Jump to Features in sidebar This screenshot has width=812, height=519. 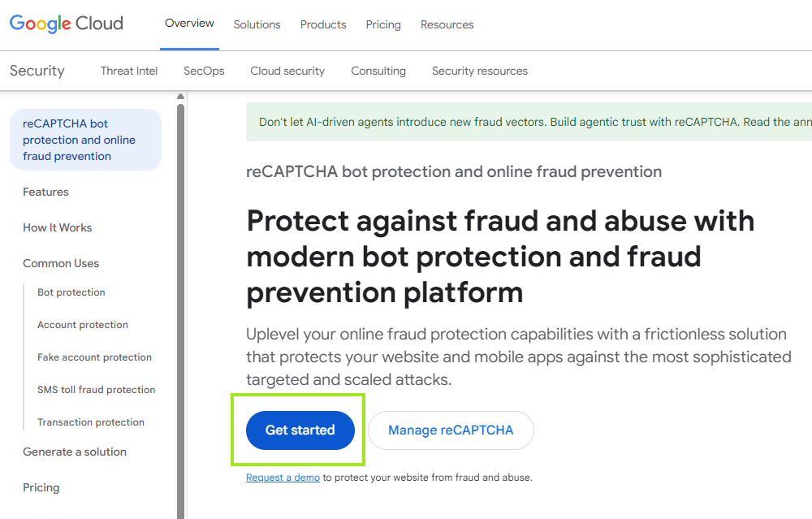tap(45, 192)
